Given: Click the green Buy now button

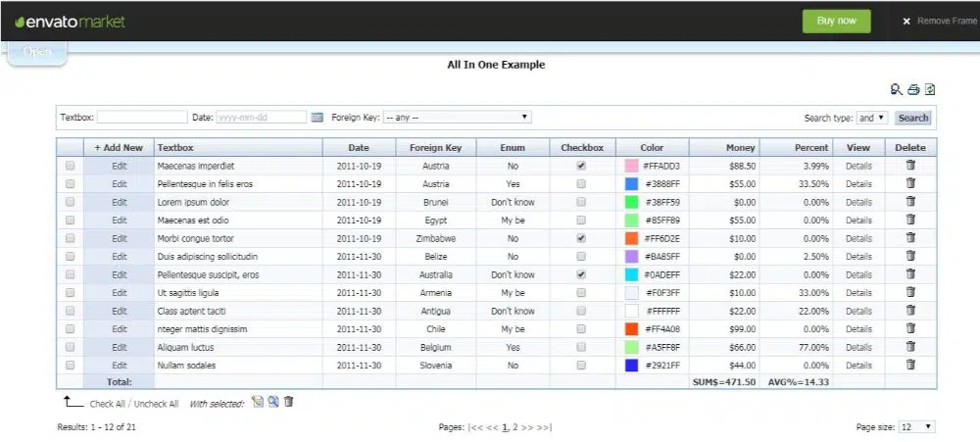Looking at the screenshot, I should point(836,21).
